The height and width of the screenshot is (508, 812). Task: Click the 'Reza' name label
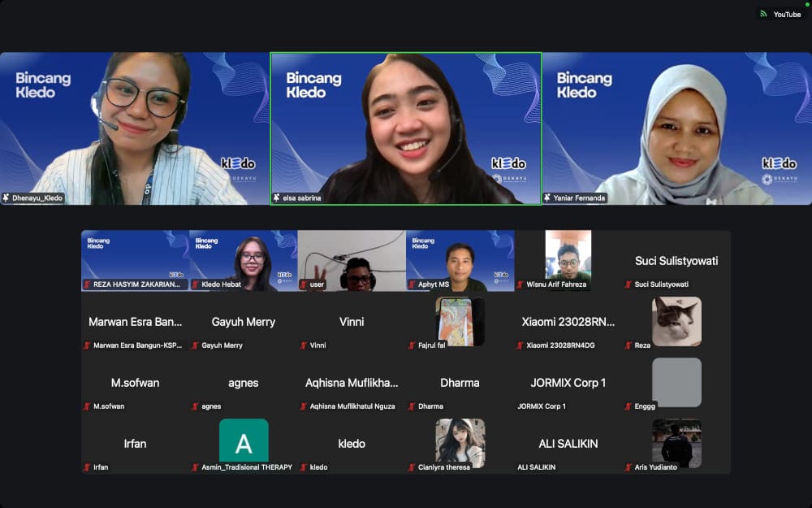(x=642, y=345)
